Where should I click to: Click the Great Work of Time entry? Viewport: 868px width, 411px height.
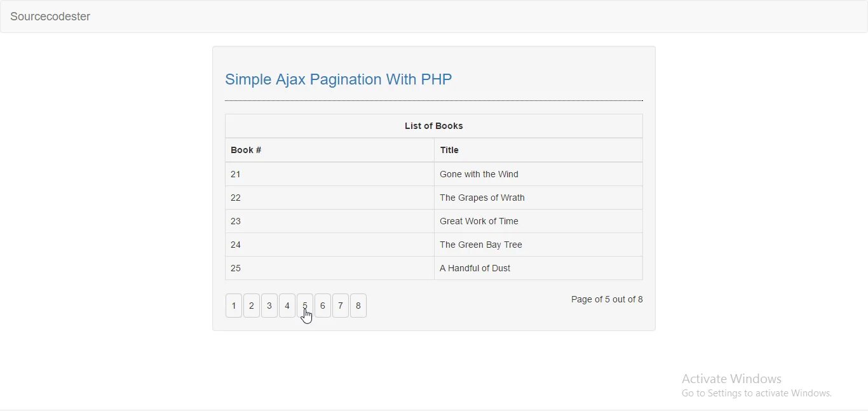tap(479, 221)
